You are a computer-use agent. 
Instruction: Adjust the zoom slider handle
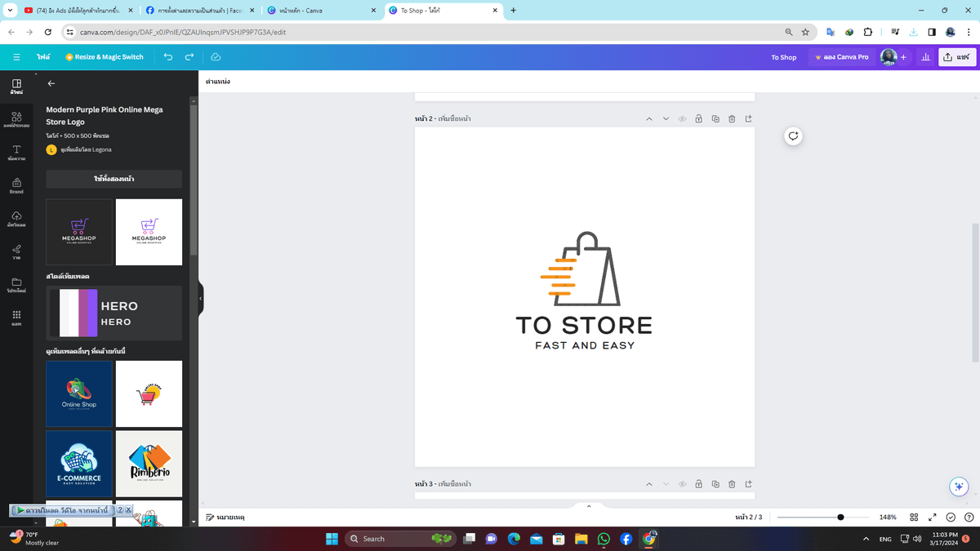(x=841, y=518)
